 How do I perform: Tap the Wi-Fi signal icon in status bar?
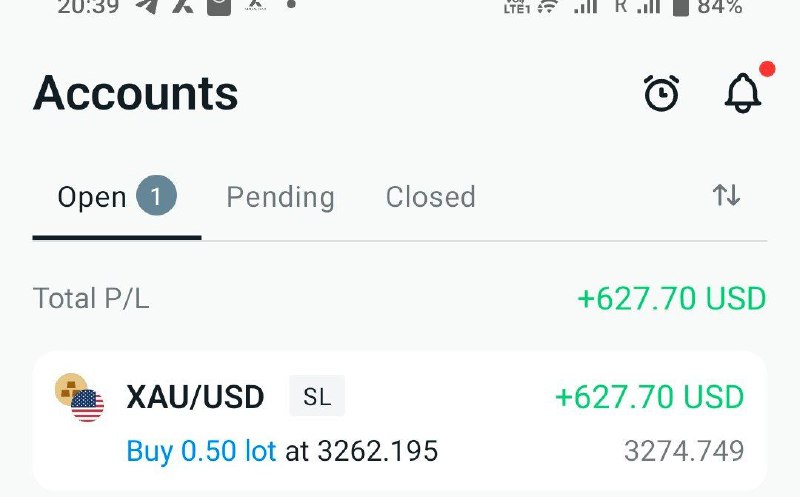(x=547, y=7)
